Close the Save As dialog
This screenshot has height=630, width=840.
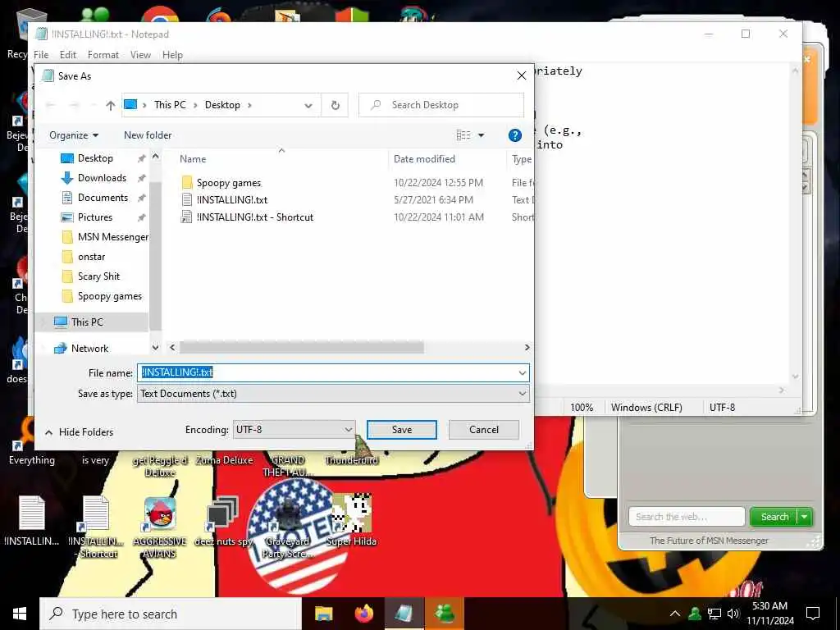pyautogui.click(x=521, y=76)
